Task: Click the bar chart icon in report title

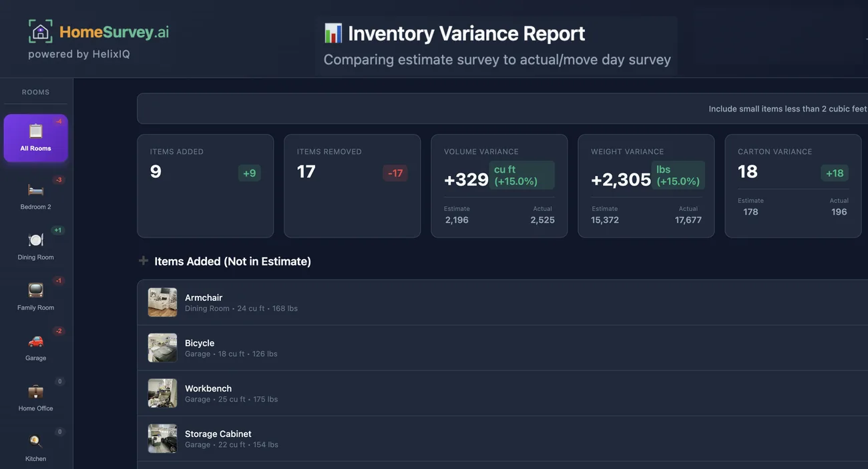Action: click(333, 33)
